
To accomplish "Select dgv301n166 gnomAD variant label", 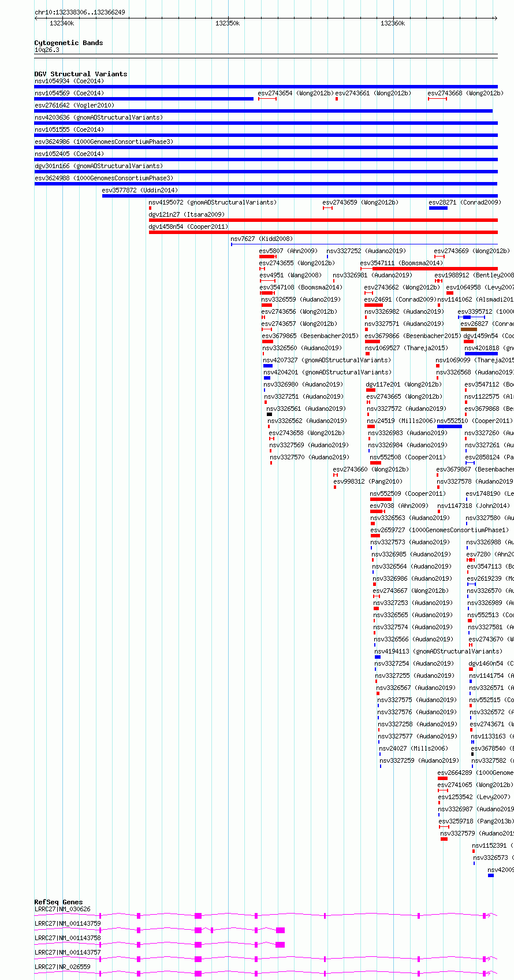I will (99, 166).
